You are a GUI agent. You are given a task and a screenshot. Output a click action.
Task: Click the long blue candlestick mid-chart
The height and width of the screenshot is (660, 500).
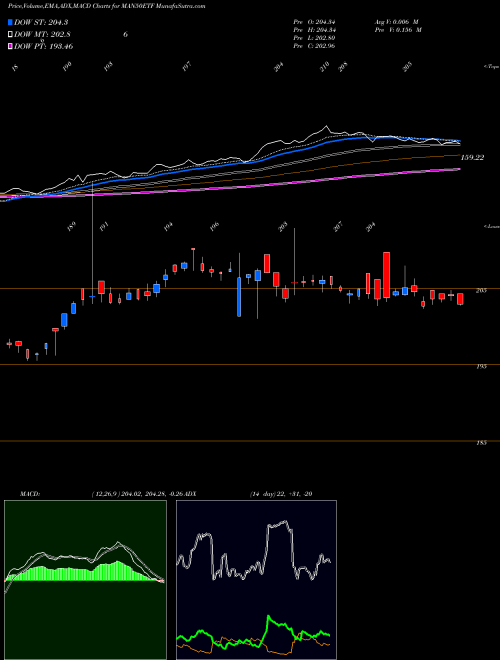pos(239,297)
